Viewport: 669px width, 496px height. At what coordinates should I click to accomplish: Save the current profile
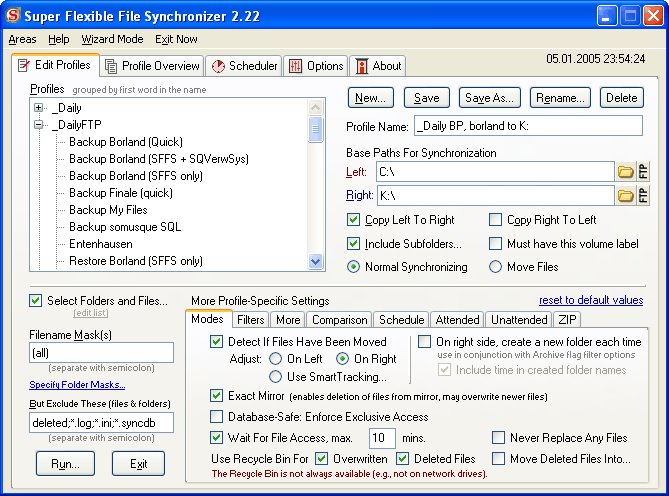pos(427,98)
